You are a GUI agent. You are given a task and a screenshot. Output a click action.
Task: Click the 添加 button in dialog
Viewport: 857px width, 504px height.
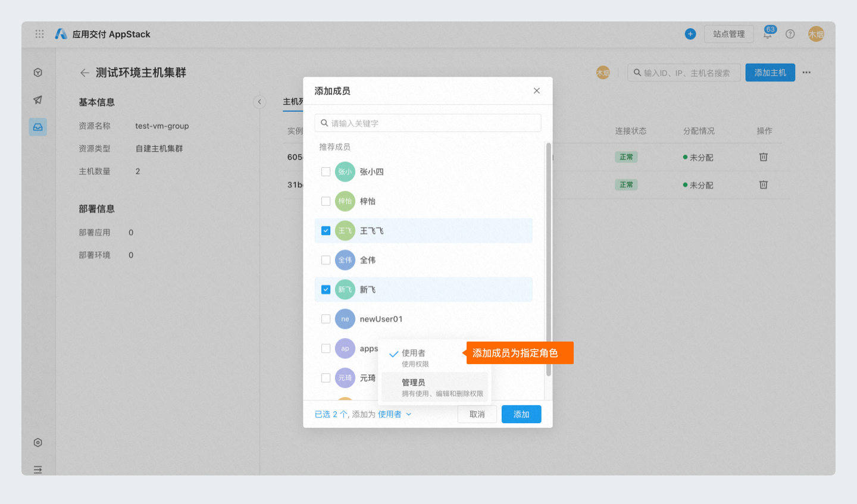521,414
